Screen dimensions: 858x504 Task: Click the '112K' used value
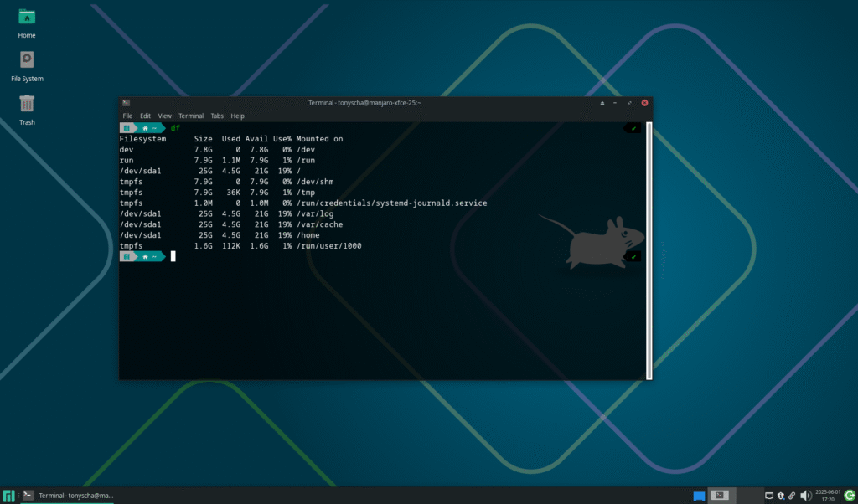point(231,246)
